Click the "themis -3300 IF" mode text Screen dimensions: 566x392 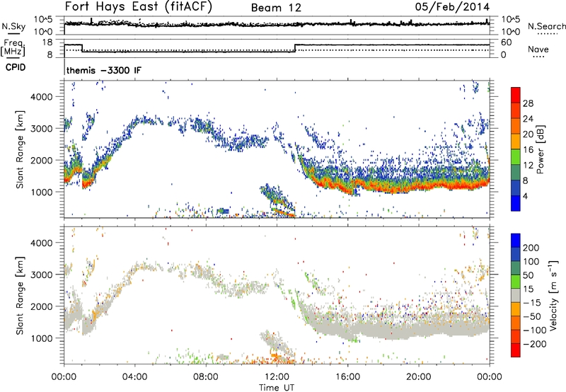pos(104,70)
